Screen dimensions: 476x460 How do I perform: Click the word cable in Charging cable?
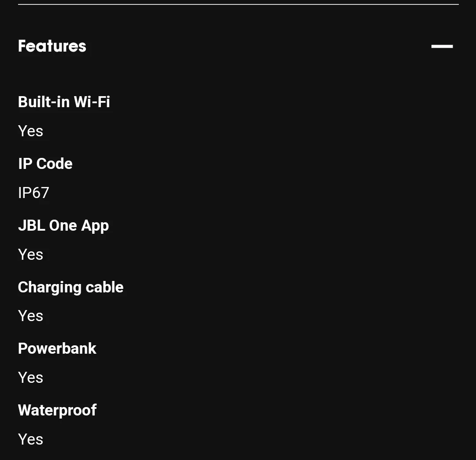click(x=105, y=287)
